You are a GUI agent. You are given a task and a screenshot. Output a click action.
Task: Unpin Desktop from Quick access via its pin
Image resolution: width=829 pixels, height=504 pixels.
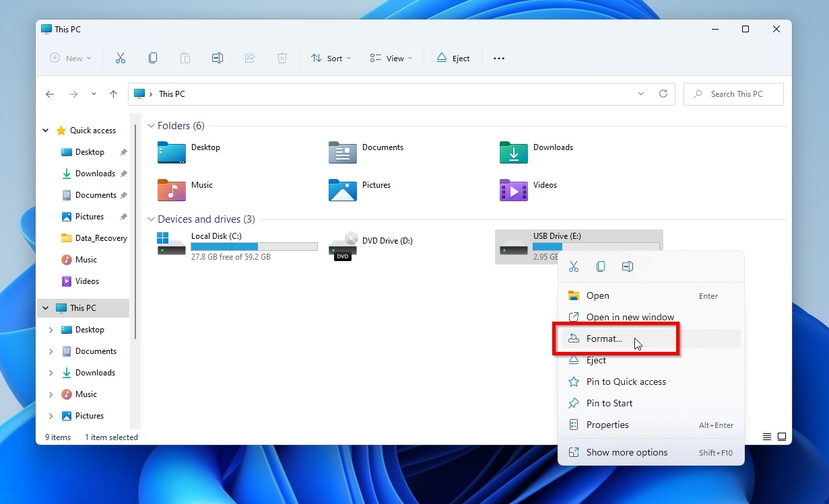point(123,151)
